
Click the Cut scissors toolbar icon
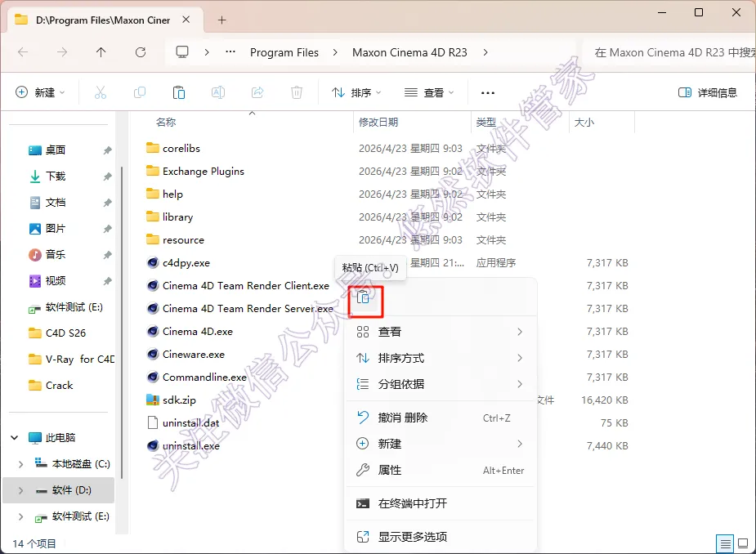(x=101, y=92)
